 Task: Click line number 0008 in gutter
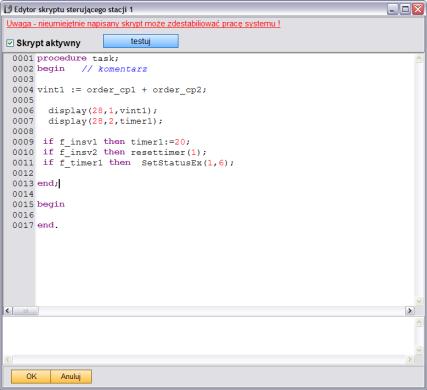point(23,131)
